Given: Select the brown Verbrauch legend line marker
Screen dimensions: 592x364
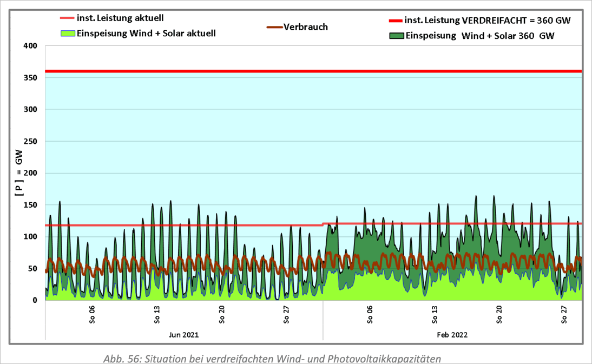Looking at the screenshot, I should coord(275,27).
